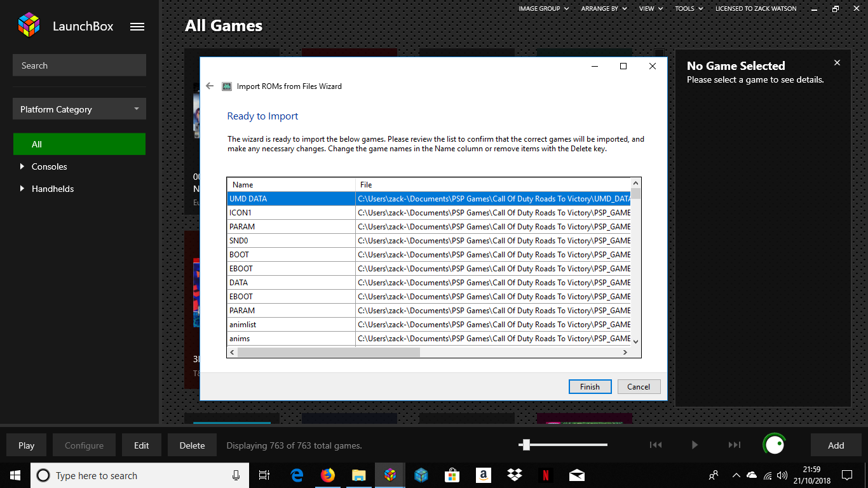Skip to previous track in music controls

(656, 445)
